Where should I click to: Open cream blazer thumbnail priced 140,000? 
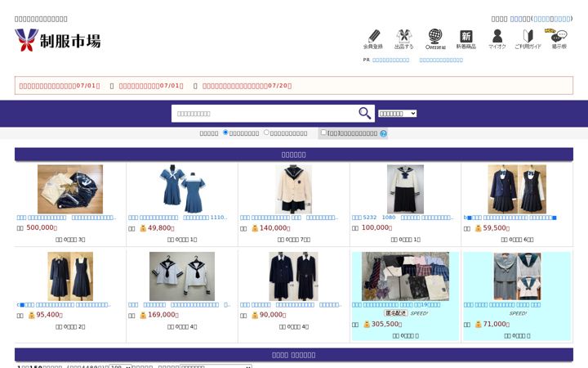click(x=294, y=189)
